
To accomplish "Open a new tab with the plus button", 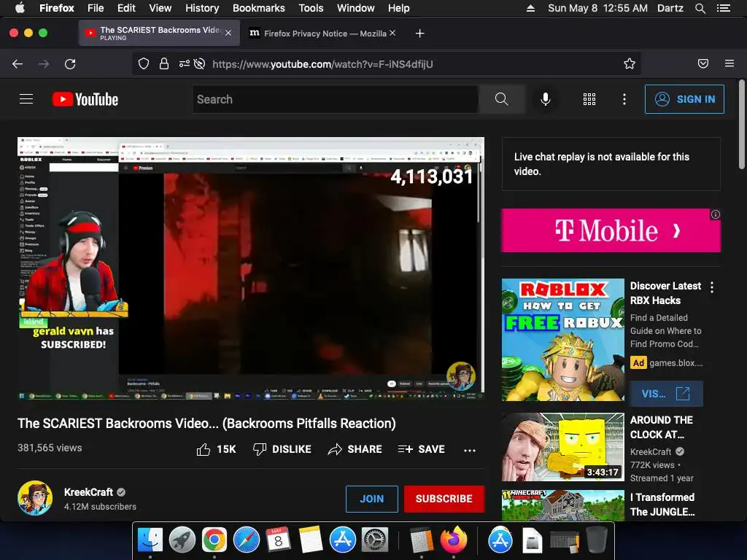I will [419, 34].
